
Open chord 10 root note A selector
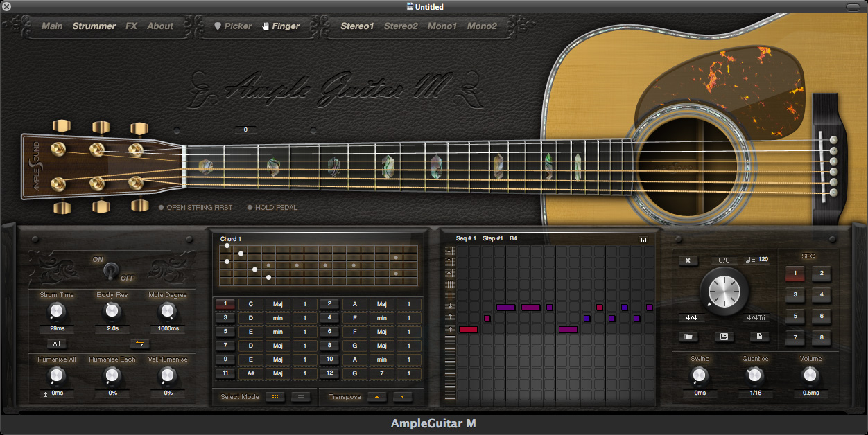[355, 359]
